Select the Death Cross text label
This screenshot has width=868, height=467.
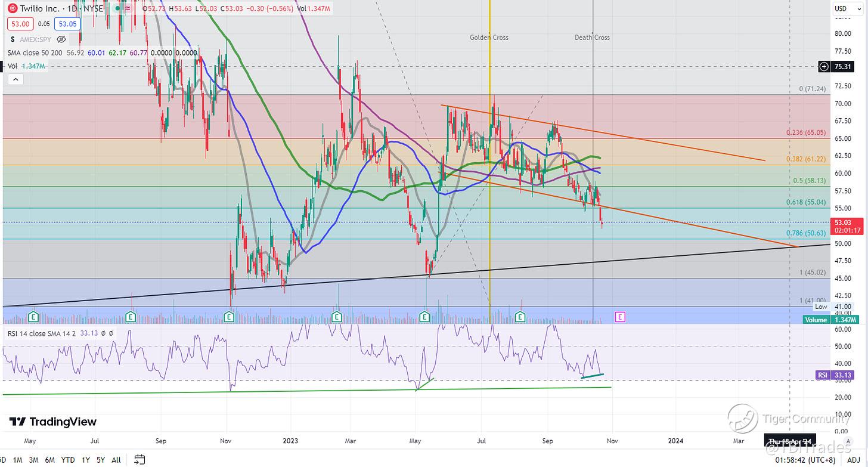pos(592,37)
